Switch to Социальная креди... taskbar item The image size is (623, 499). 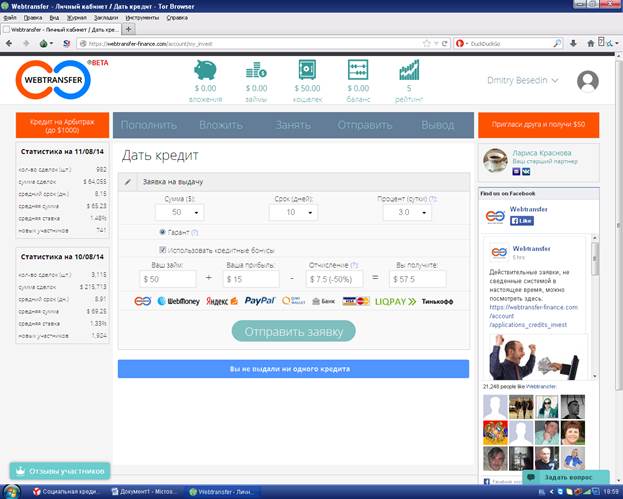pos(67,492)
